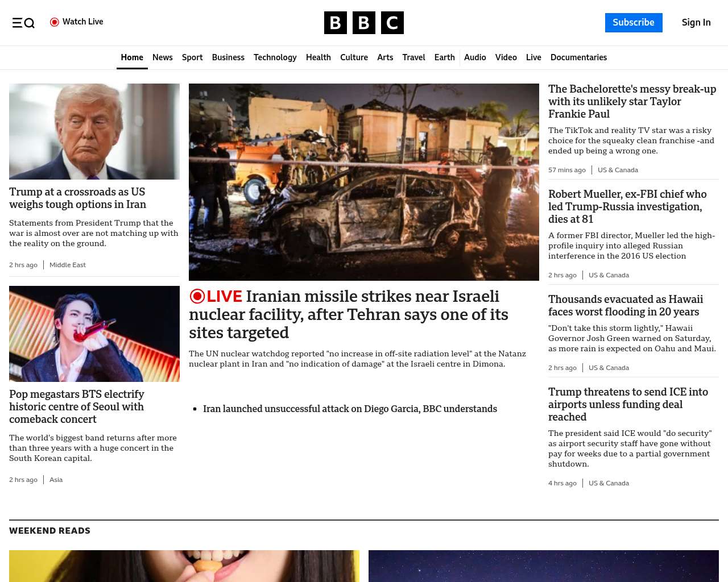Click the burnt car main story image
The width and height of the screenshot is (728, 582).
(364, 182)
